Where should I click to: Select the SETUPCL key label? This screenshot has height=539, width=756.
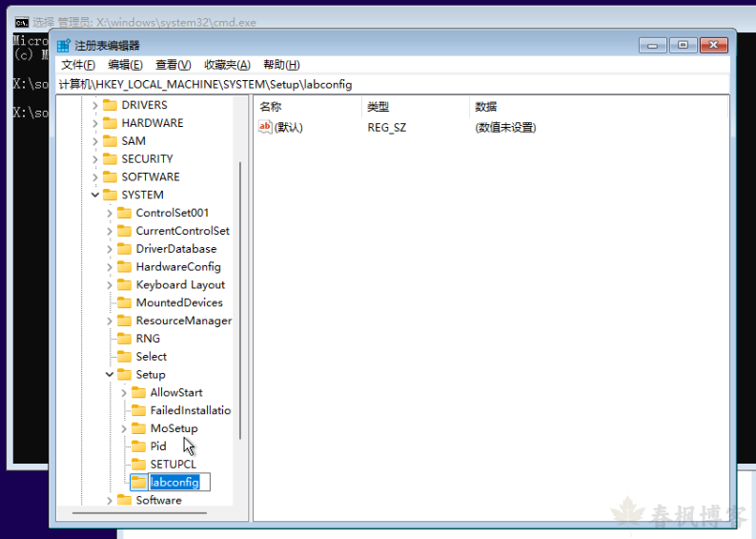174,465
